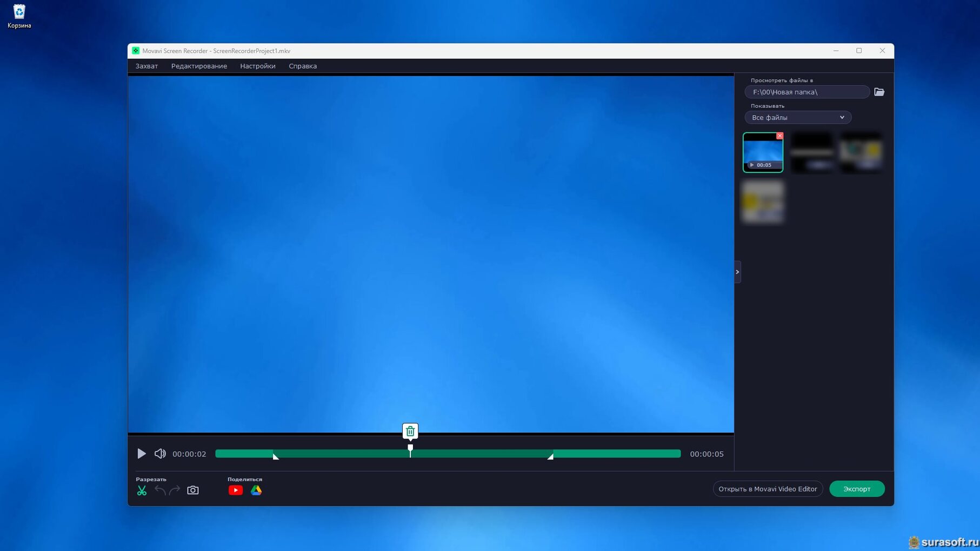This screenshot has width=980, height=551.
Task: Share the video to Google Drive
Action: point(256,490)
